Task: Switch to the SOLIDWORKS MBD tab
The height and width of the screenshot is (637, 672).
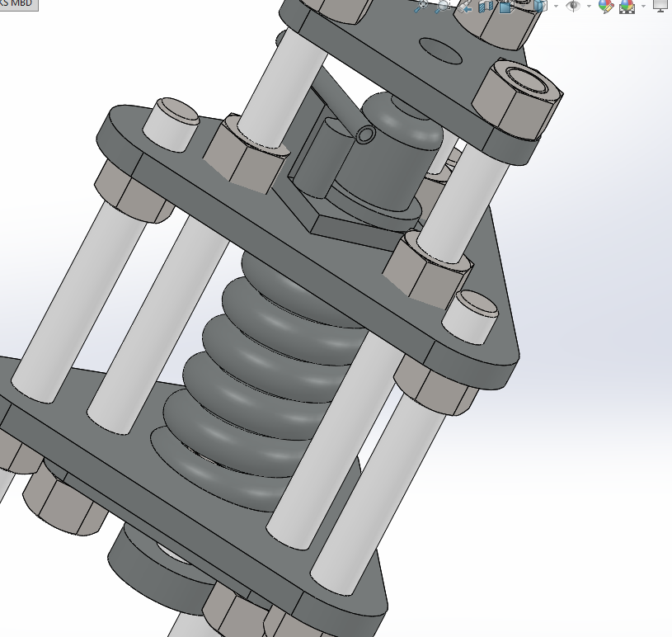Action: pos(18,4)
